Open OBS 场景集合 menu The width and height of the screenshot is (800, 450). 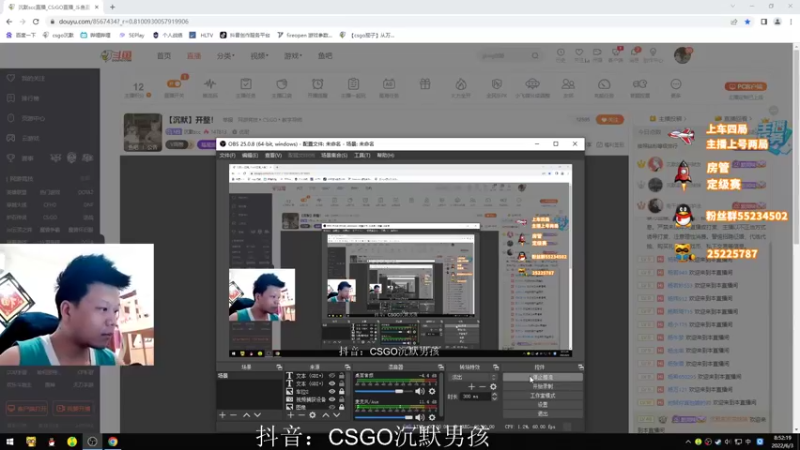[x=334, y=155]
